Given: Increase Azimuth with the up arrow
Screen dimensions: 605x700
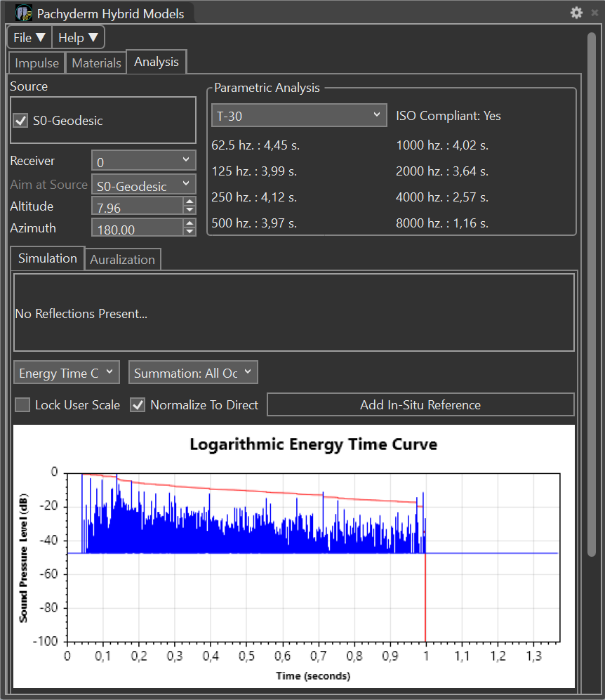Looking at the screenshot, I should 189,224.
